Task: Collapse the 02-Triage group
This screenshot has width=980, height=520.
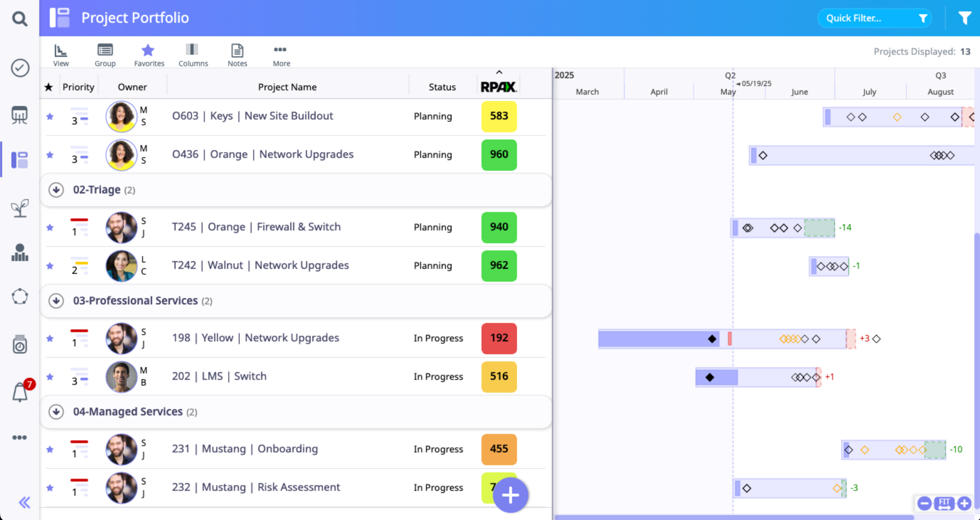Action: (x=56, y=190)
